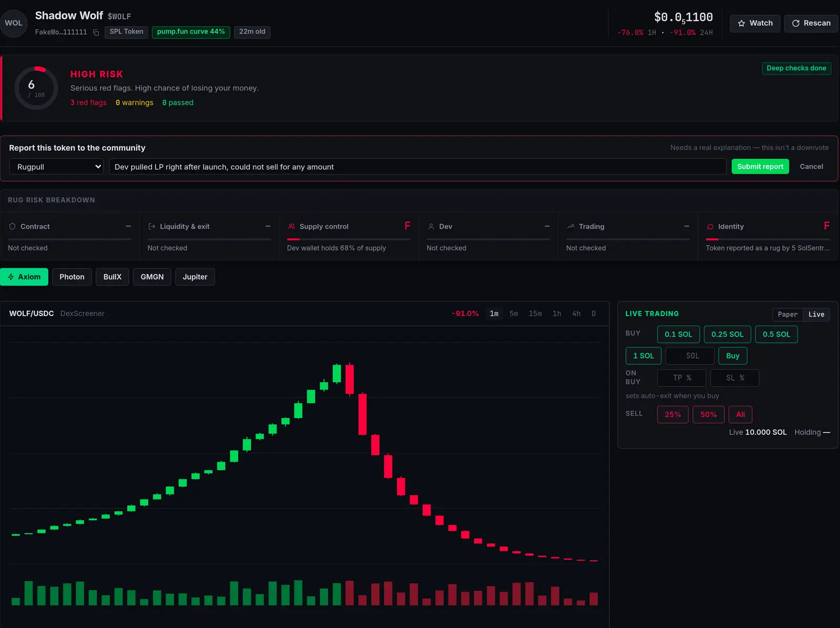Viewport: 840px width, 628px height.
Task: Add the token to Watch list
Action: pyautogui.click(x=755, y=23)
